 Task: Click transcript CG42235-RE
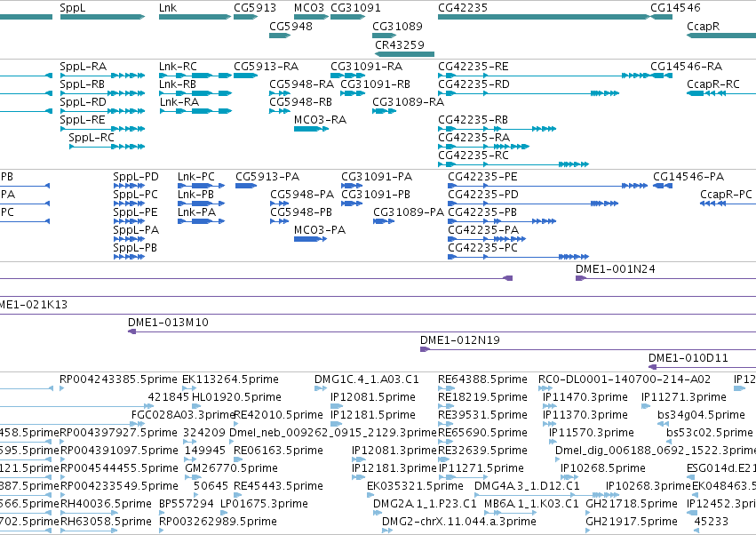click(x=544, y=76)
